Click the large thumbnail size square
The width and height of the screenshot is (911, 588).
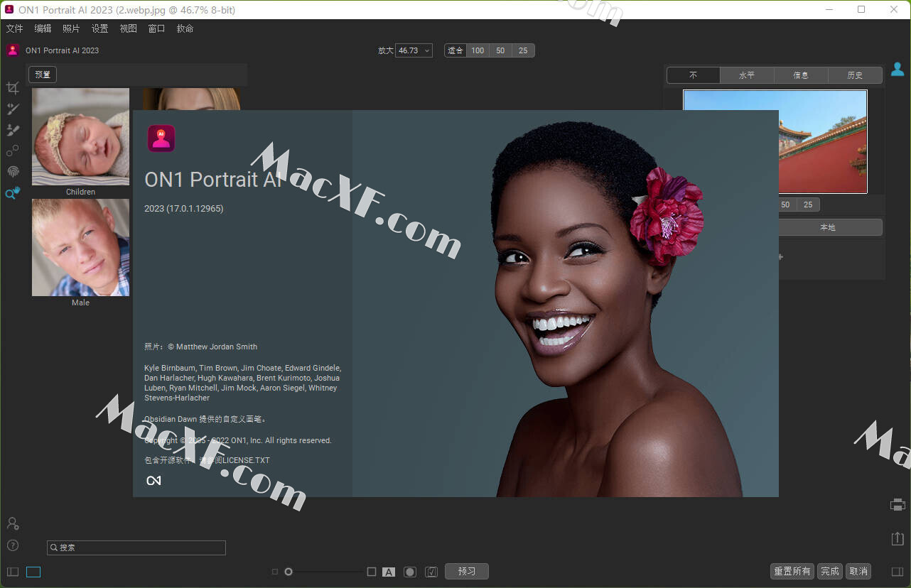tap(371, 572)
